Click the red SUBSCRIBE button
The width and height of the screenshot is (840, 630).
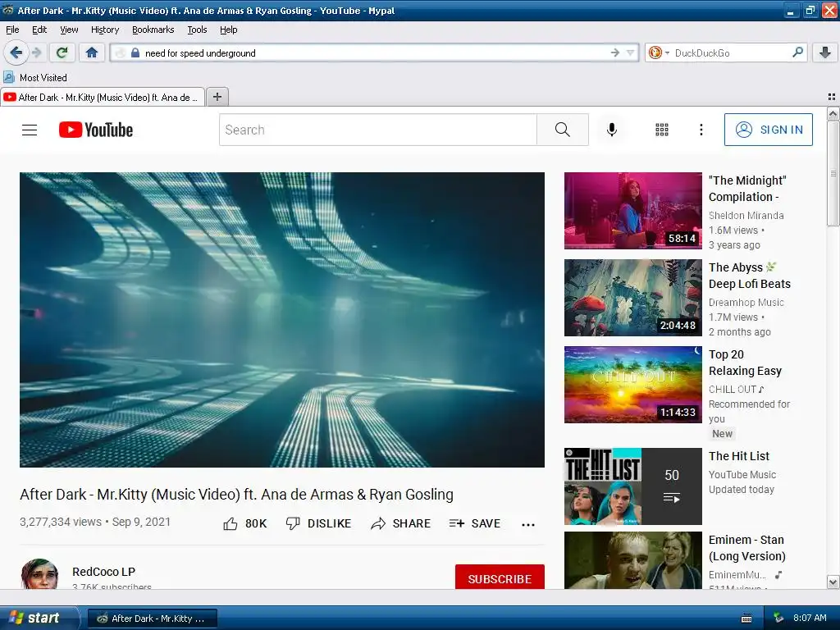coord(500,578)
